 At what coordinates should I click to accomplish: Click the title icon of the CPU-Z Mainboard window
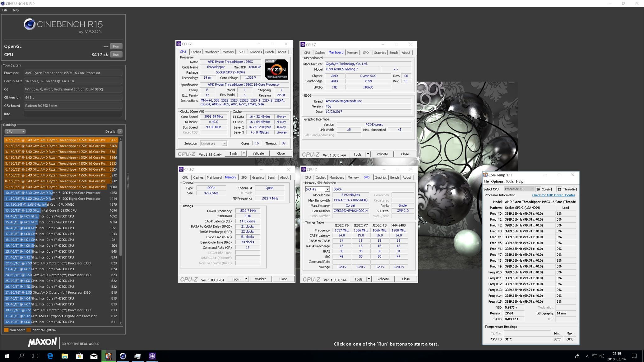[303, 44]
